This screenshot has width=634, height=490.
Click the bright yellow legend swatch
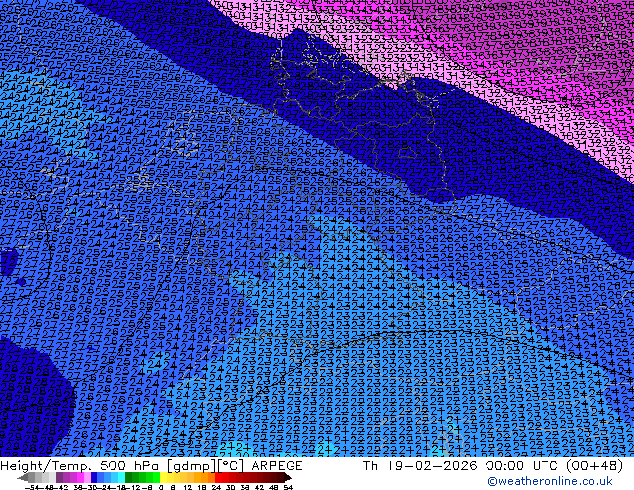pyautogui.click(x=163, y=478)
